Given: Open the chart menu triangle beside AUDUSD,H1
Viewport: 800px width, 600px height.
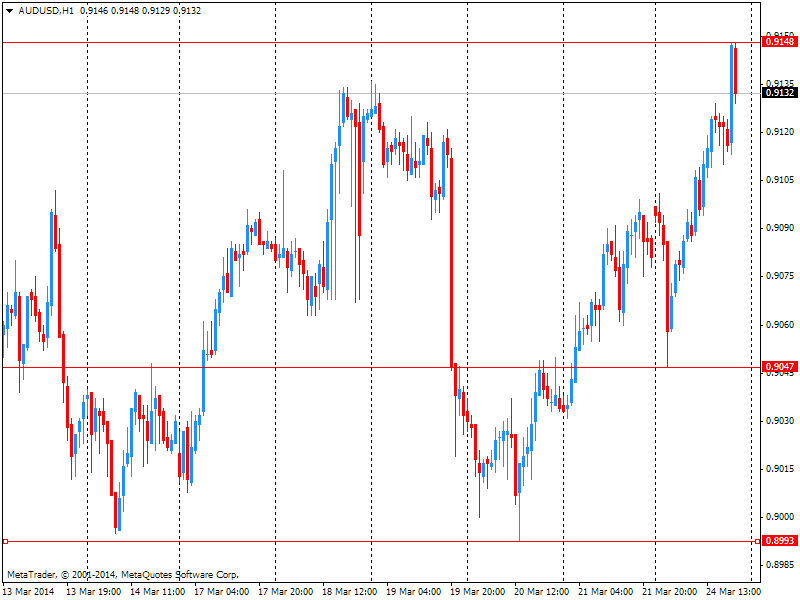Looking at the screenshot, I should (x=9, y=11).
